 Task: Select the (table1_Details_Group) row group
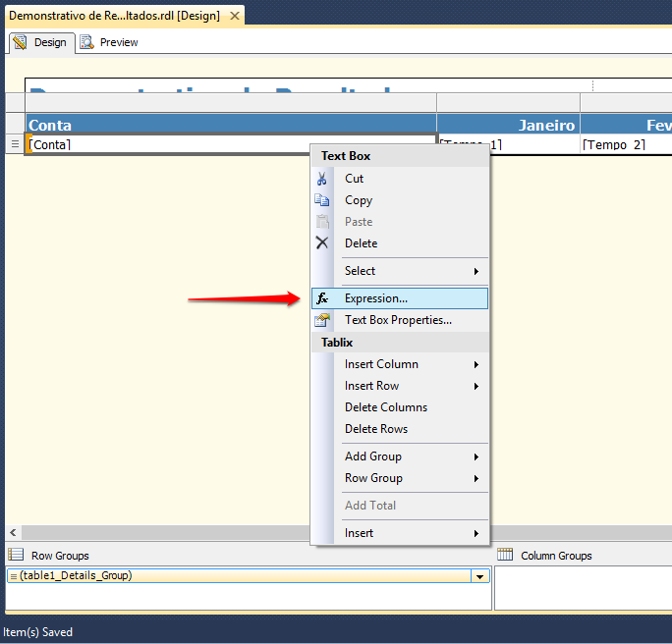239,575
